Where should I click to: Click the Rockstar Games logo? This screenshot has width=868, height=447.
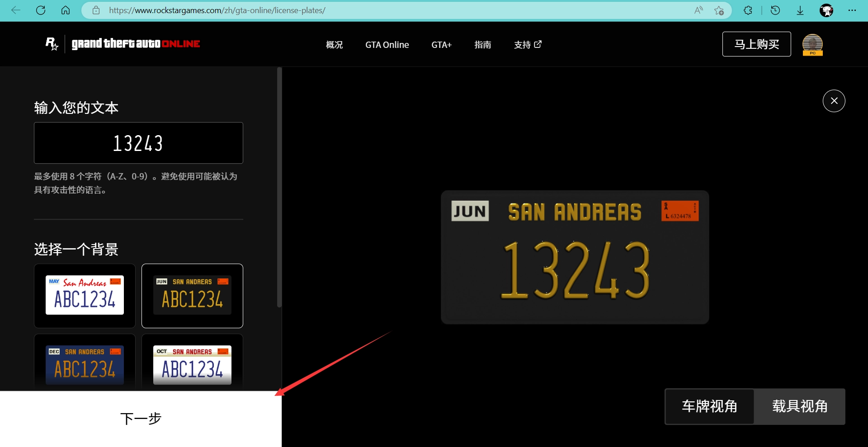(52, 44)
